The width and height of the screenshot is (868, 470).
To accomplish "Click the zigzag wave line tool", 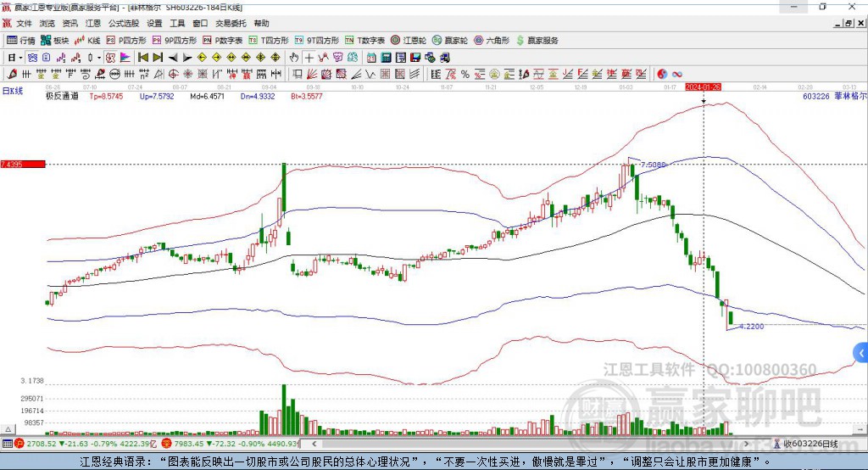I will (370, 74).
